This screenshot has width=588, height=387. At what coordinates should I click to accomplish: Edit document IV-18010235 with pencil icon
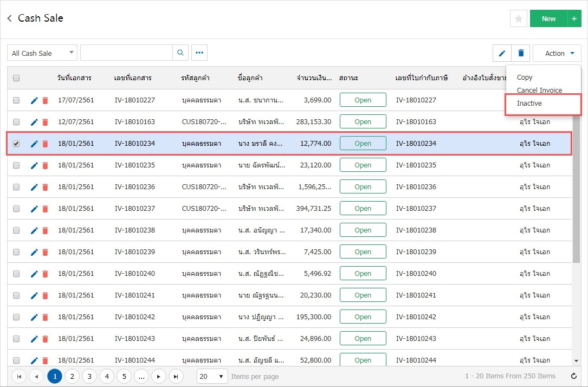coord(34,165)
